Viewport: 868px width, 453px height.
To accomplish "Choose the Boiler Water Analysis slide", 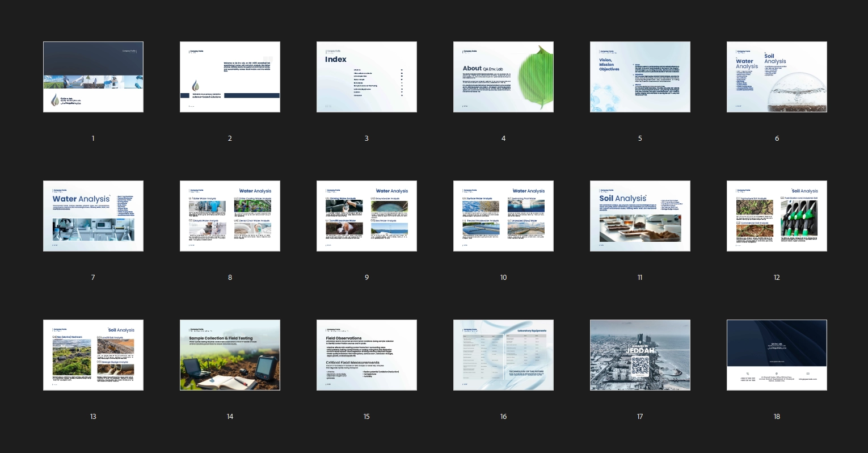I will (230, 216).
